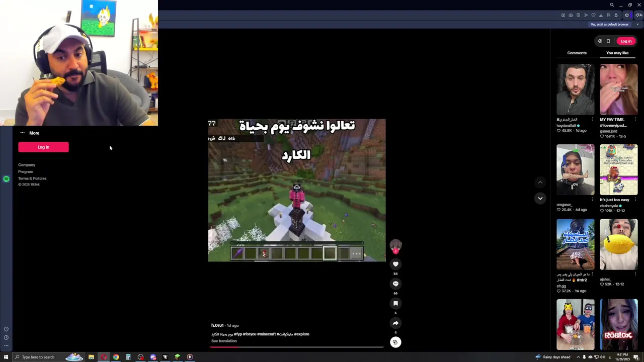
Task: Open Google Chrome from the taskbar
Action: 116,357
